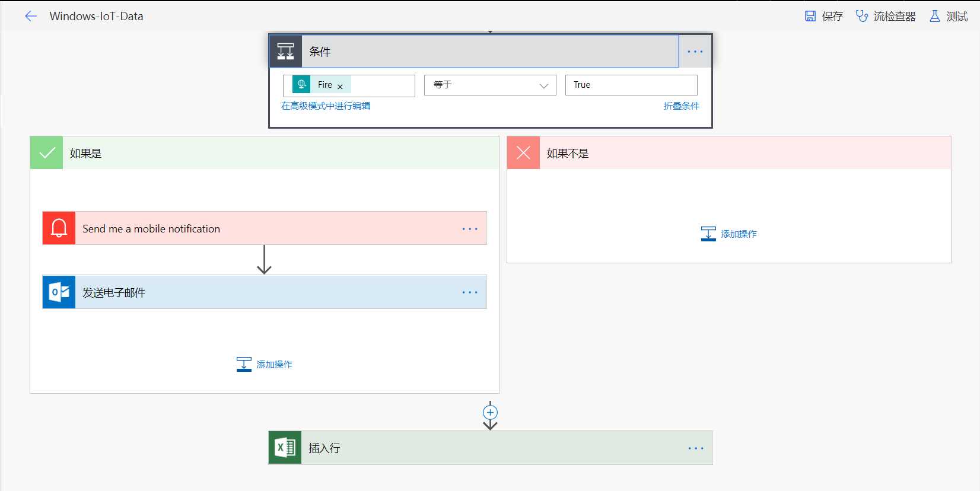Insert a new step with the plus icon
Screen dimensions: 980x491
(490, 412)
